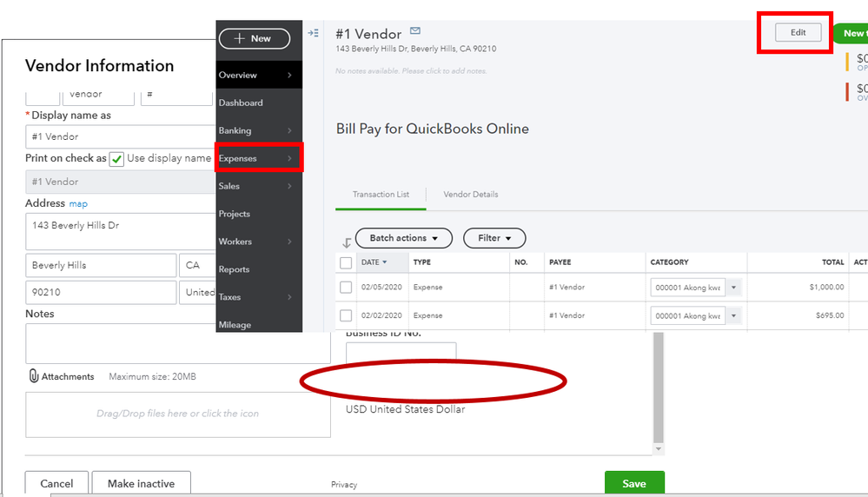
Task: Select the 02/02/2020 expense row checkbox
Action: (346, 315)
